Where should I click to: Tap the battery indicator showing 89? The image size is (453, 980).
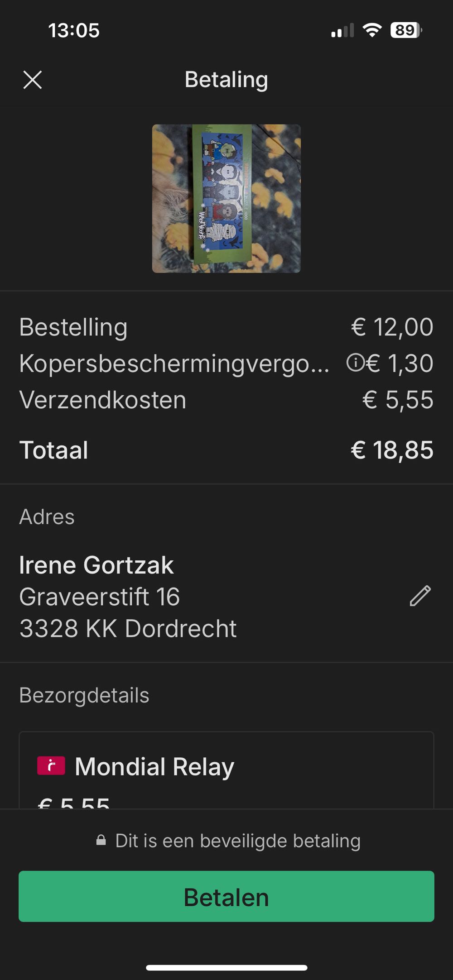click(x=406, y=30)
